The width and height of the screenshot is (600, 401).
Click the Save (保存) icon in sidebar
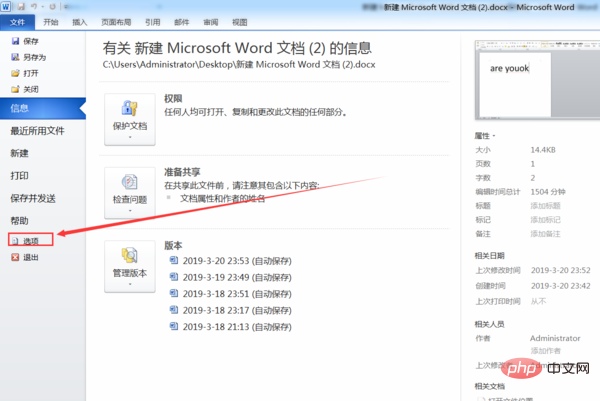click(x=14, y=42)
